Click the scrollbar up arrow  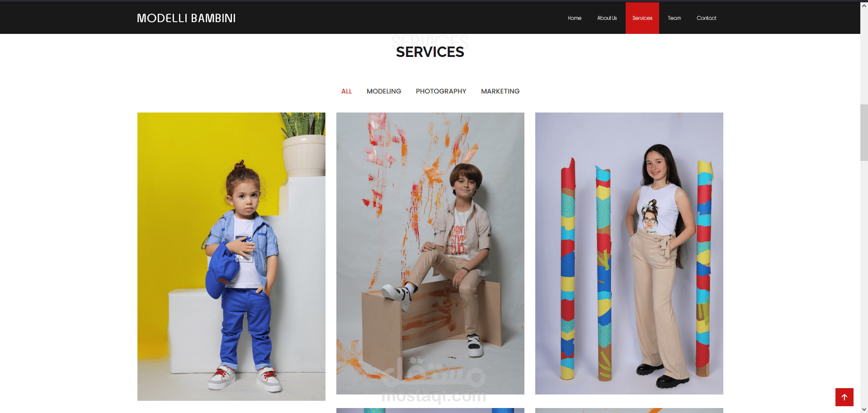(864, 6)
